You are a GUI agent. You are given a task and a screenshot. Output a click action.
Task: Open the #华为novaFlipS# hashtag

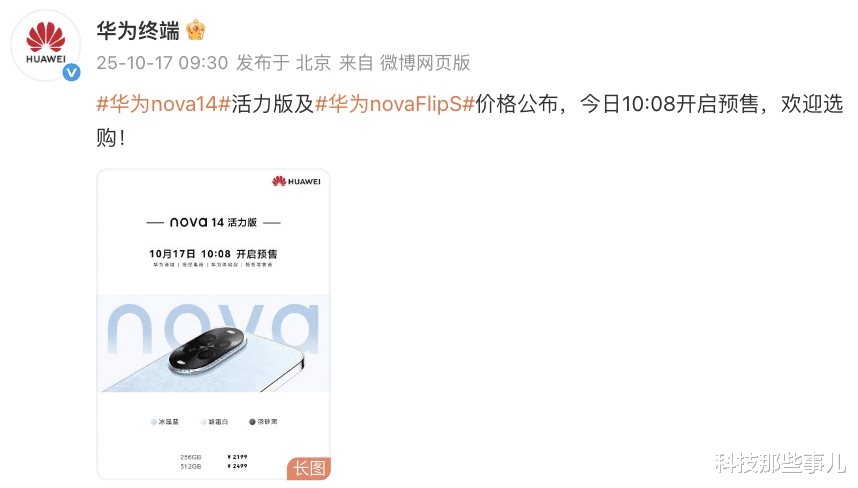pos(395,104)
